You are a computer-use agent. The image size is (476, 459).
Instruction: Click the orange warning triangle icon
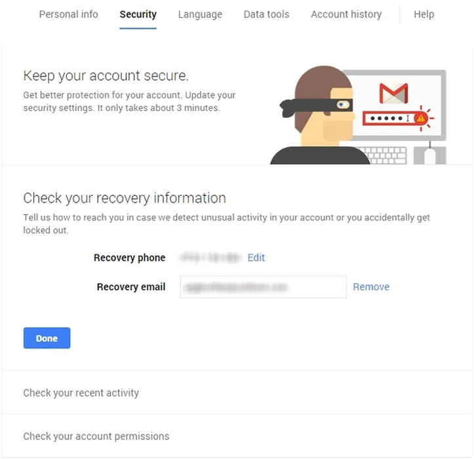coord(421,119)
